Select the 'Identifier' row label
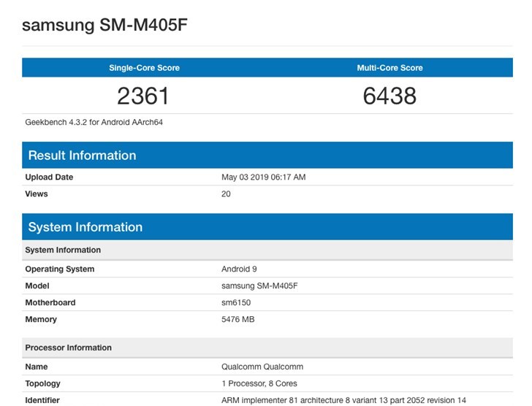Viewport: 532px width, 406px height. coord(42,400)
